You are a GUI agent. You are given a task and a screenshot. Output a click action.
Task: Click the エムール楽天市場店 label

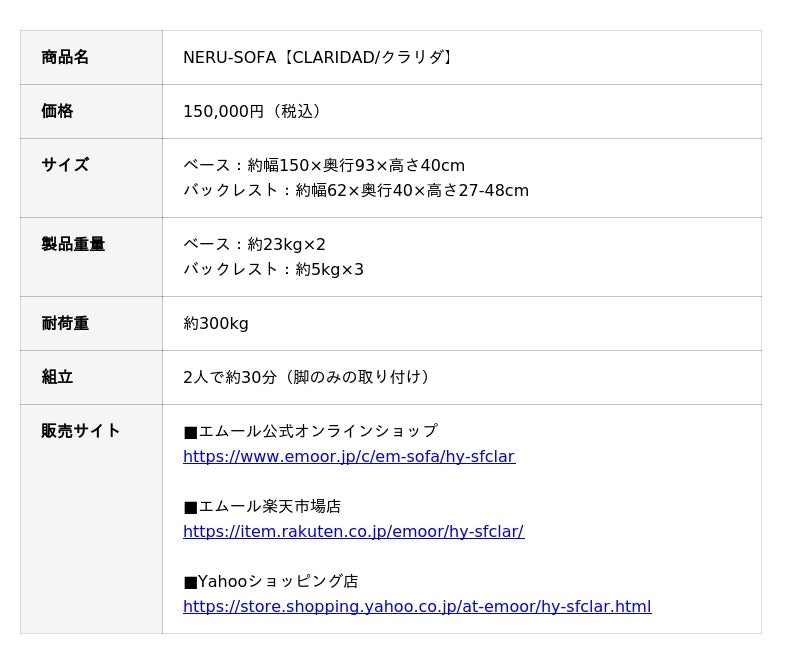262,506
